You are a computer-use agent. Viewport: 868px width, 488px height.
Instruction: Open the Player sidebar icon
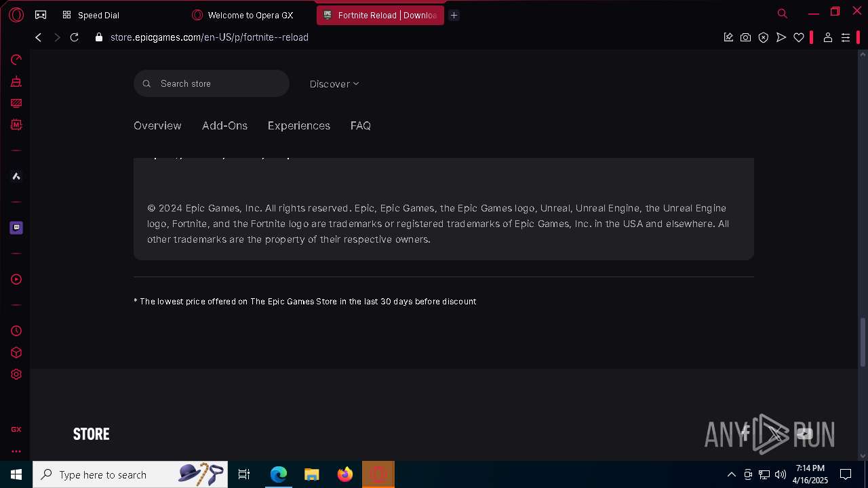[16, 279]
